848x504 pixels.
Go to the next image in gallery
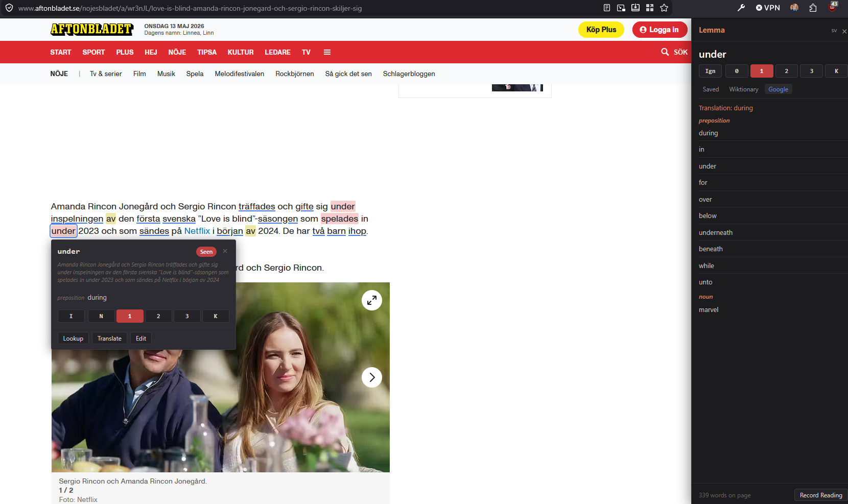372,377
